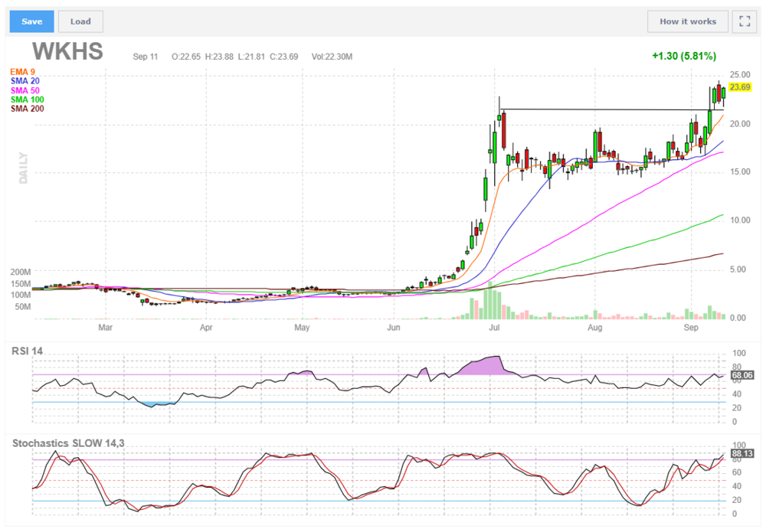
Task: Click the vertical DAILY timeframe label
Action: click(x=23, y=166)
